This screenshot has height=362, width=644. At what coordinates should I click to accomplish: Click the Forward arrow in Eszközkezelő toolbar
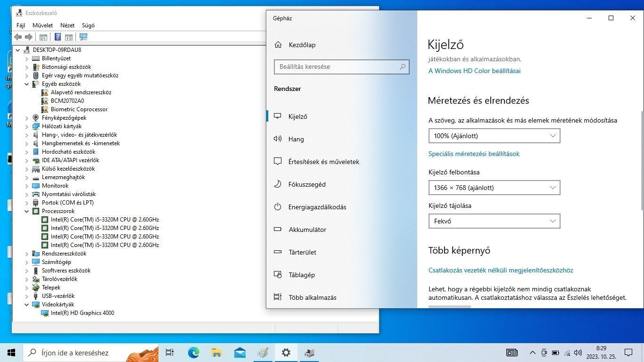pyautogui.click(x=29, y=37)
